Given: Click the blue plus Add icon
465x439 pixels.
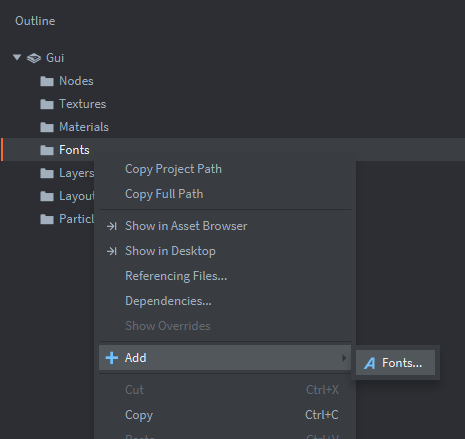Looking at the screenshot, I should (112, 358).
